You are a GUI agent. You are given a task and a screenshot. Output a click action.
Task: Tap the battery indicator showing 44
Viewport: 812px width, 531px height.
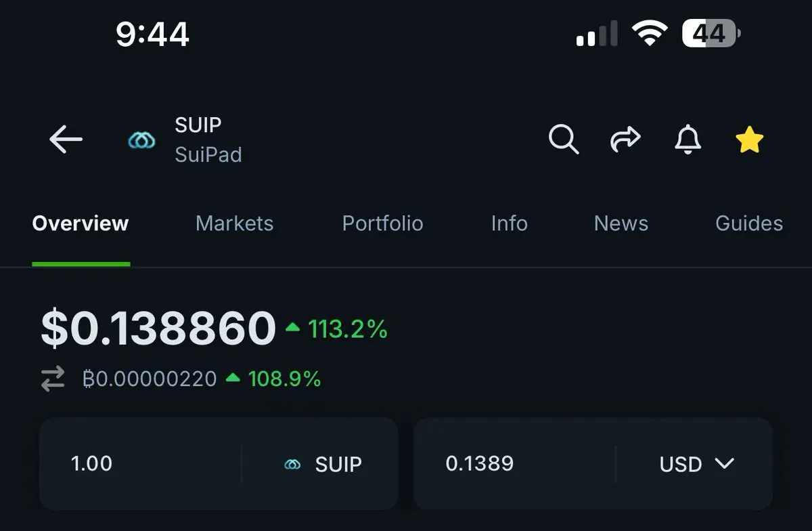pyautogui.click(x=711, y=33)
